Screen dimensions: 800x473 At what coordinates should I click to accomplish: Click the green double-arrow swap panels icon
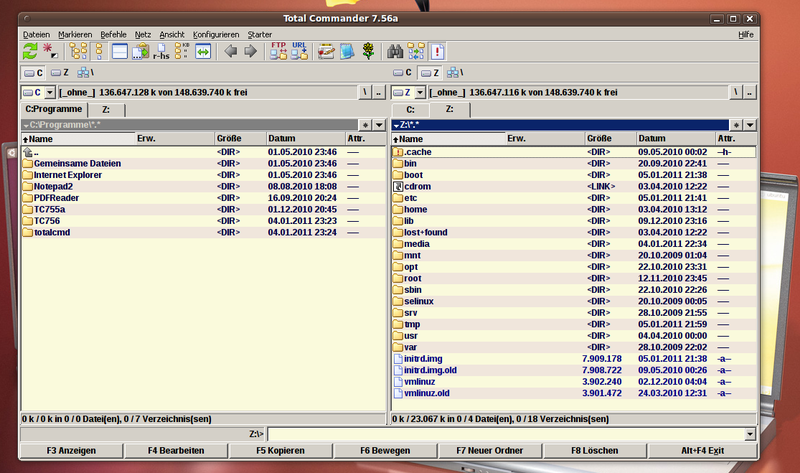click(x=203, y=51)
